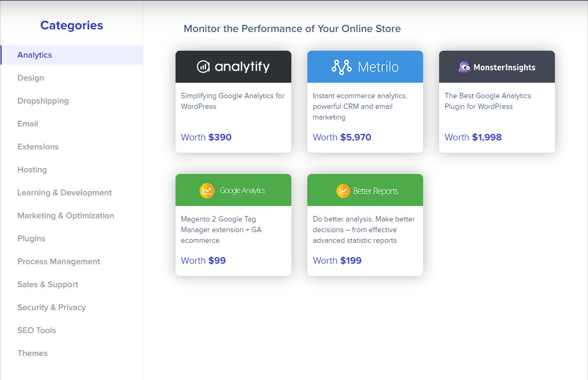The width and height of the screenshot is (588, 380).
Task: Select the Analytics category
Action: coord(72,55)
